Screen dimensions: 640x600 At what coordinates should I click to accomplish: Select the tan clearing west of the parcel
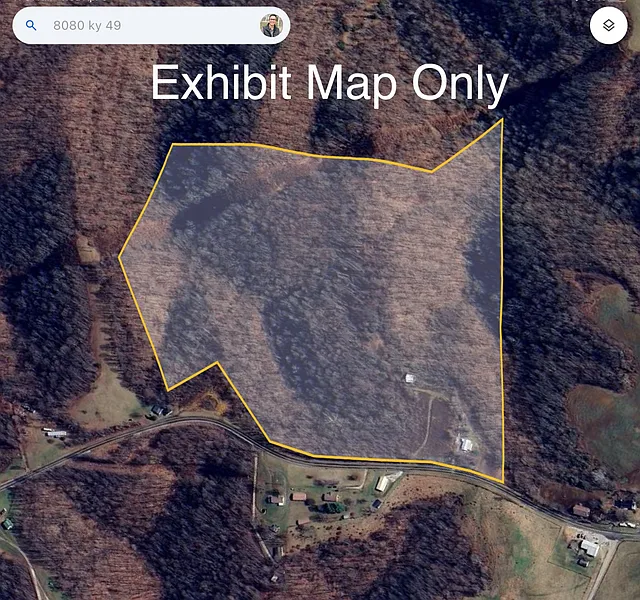pyautogui.click(x=87, y=249)
